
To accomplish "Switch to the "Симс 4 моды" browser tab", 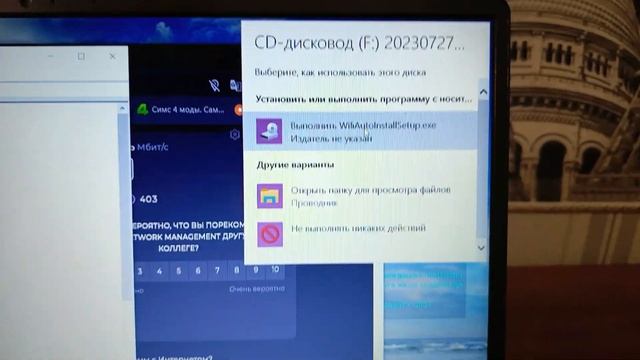I will (182, 109).
